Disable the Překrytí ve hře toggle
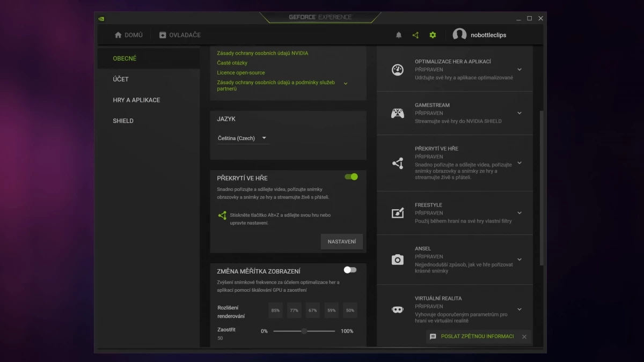This screenshot has height=362, width=644. 351,177
